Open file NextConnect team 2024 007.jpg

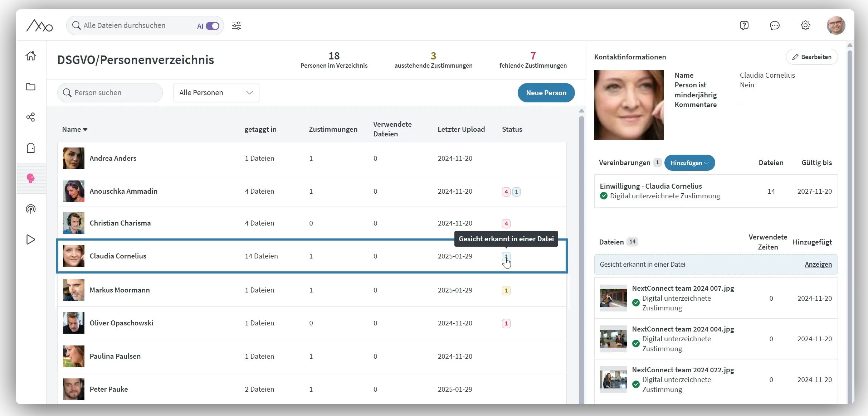click(716, 298)
